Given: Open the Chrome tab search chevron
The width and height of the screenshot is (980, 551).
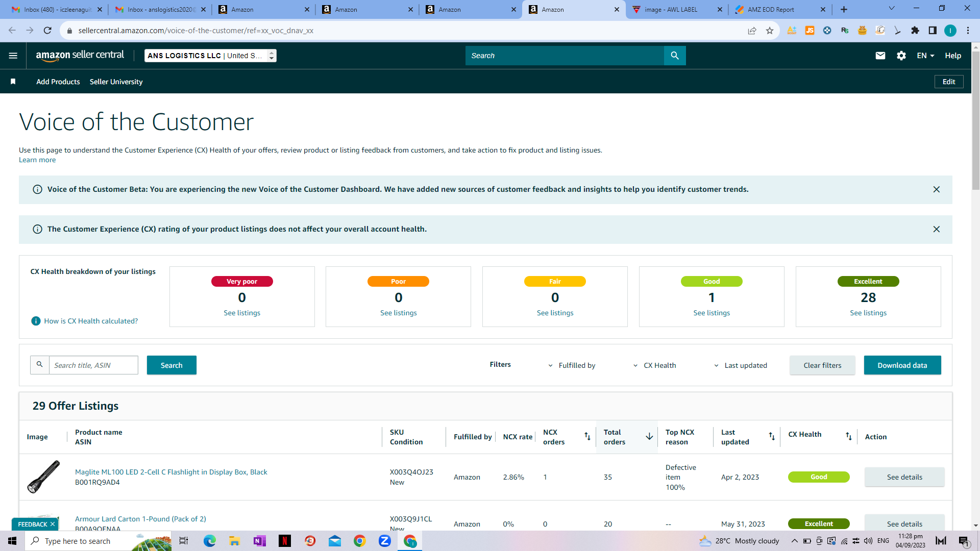Looking at the screenshot, I should coord(892,9).
